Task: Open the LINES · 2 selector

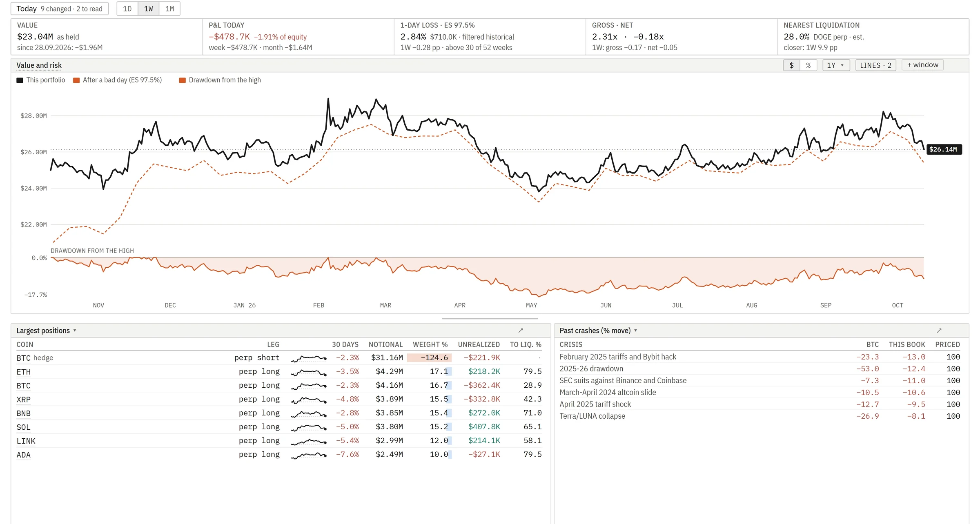Action: 876,65
